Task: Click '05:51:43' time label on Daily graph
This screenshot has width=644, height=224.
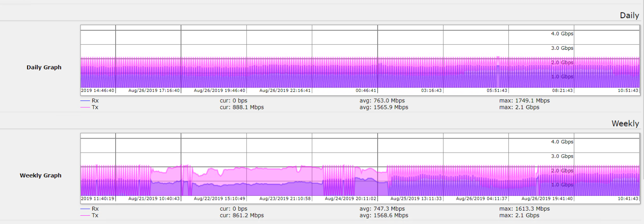Action: (497, 91)
